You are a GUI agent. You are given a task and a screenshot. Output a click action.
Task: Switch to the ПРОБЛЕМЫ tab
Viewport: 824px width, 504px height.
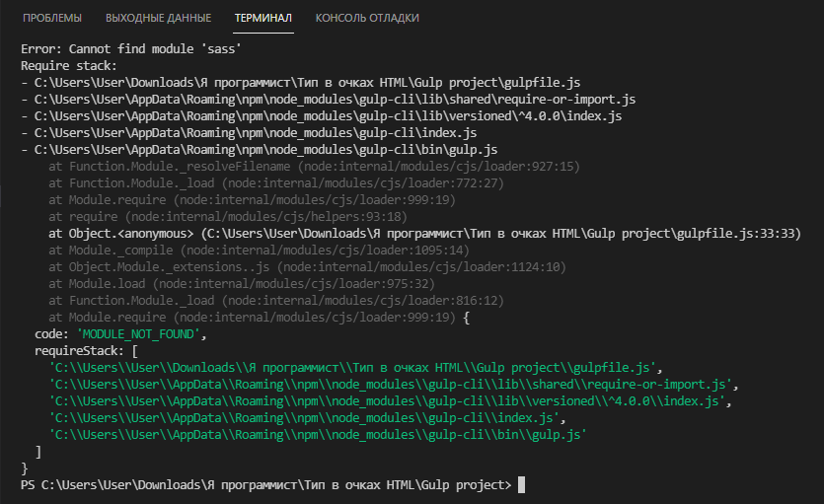(52, 18)
